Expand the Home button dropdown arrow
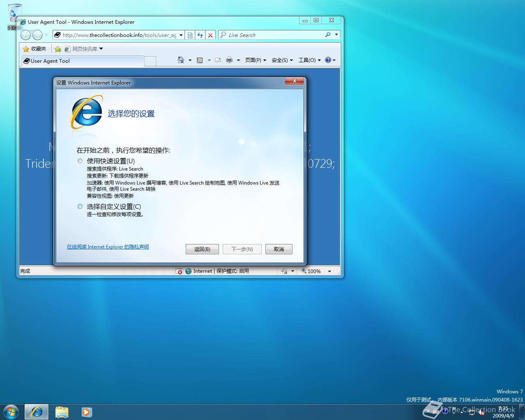The height and width of the screenshot is (420, 525). click(190, 60)
